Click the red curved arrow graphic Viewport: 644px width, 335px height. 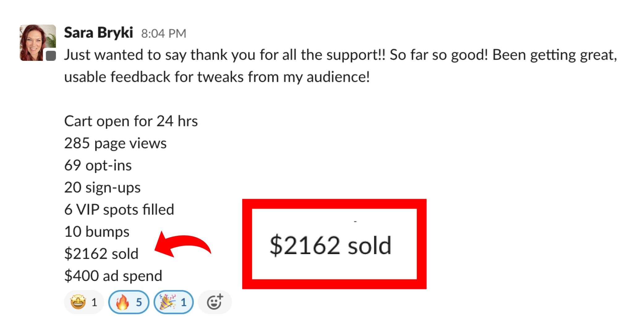click(183, 245)
